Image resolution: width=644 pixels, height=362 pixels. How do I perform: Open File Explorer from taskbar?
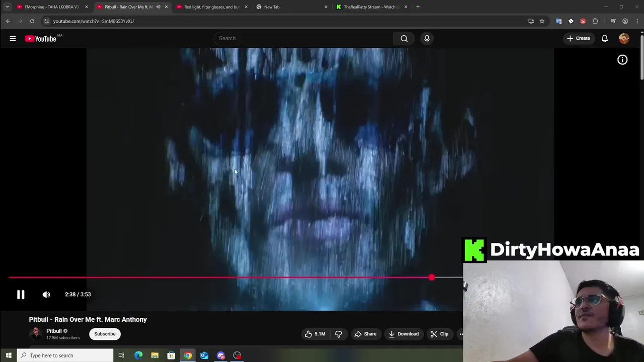(x=155, y=355)
